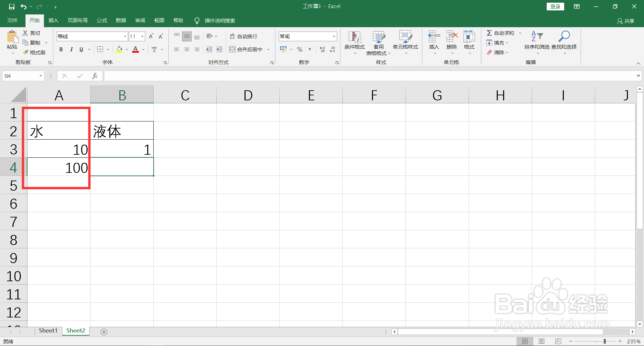The width and height of the screenshot is (644, 346).
Task: Switch to the 数据 Data tab
Action: (121, 20)
